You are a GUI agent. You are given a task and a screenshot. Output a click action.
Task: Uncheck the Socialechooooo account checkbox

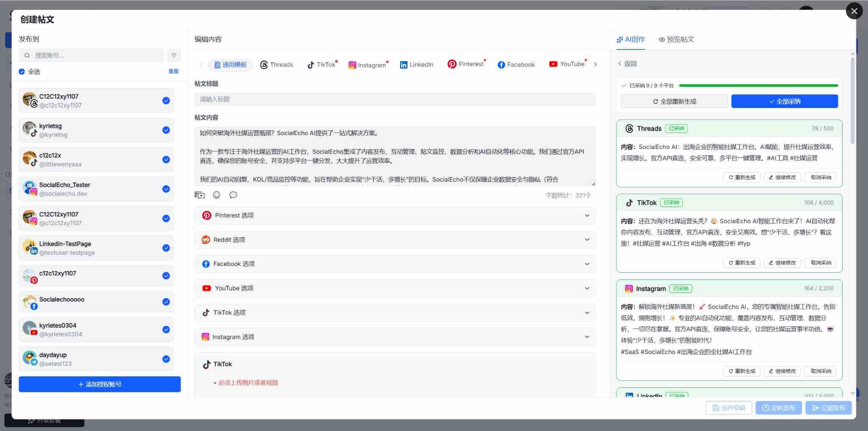166,302
